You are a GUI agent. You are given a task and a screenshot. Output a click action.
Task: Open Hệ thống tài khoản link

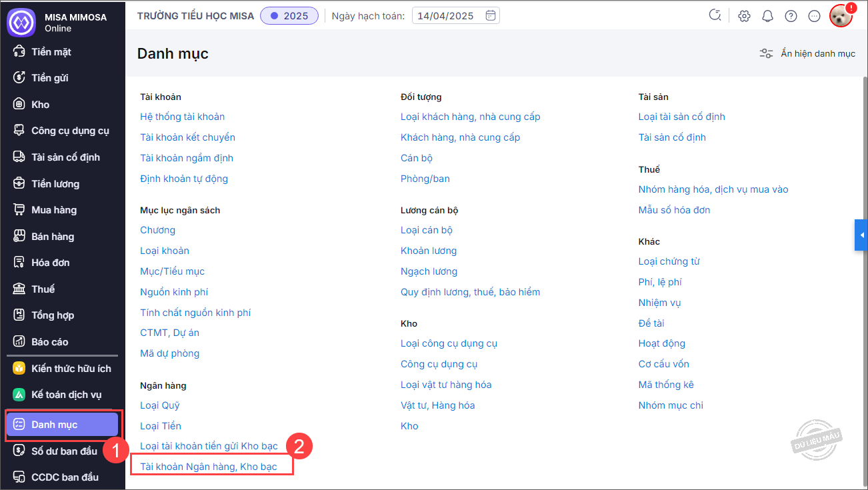(182, 117)
